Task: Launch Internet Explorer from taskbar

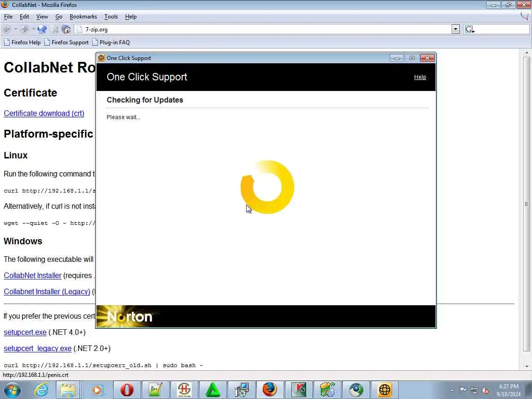Action: 41,390
